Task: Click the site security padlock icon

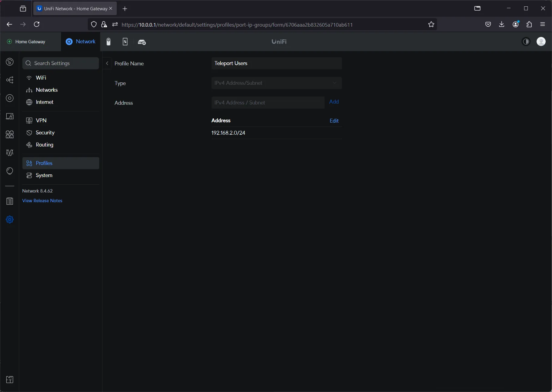Action: tap(104, 25)
